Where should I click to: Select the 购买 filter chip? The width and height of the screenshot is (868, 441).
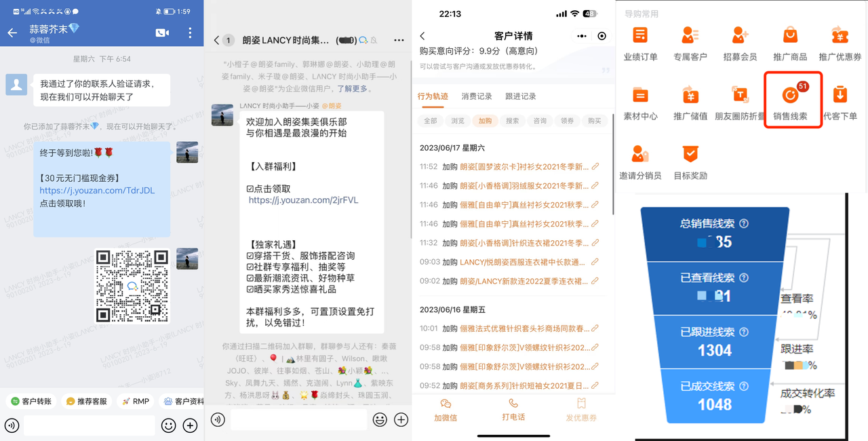click(595, 121)
